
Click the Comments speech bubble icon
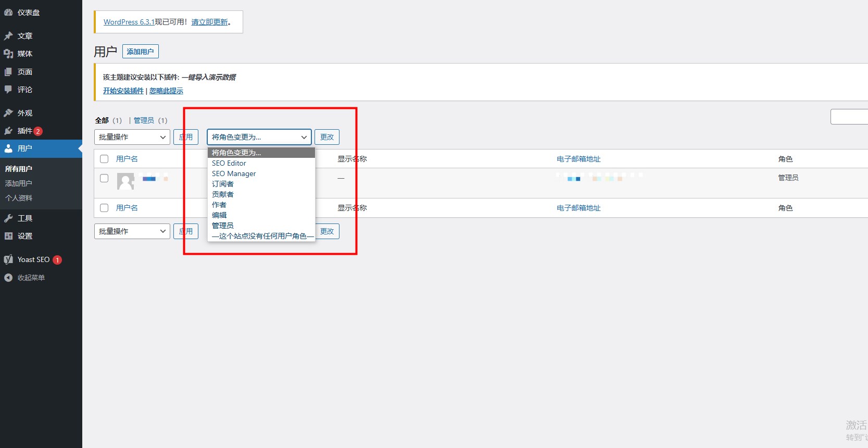8,90
